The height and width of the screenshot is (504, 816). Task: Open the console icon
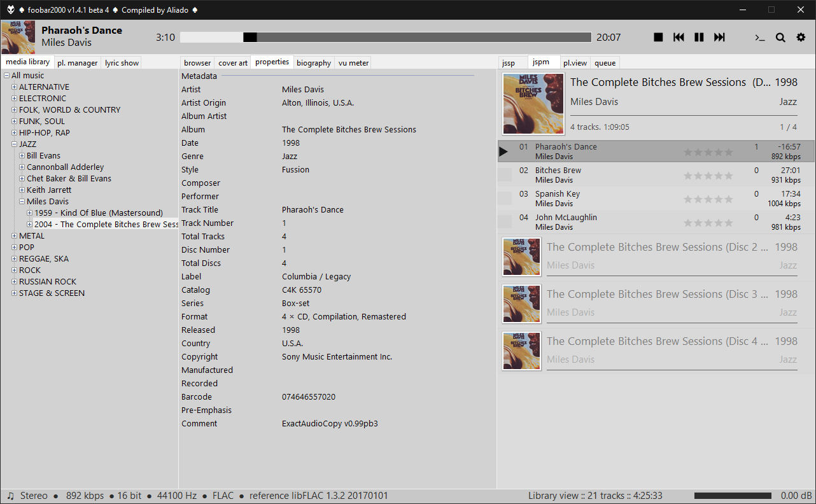click(759, 38)
